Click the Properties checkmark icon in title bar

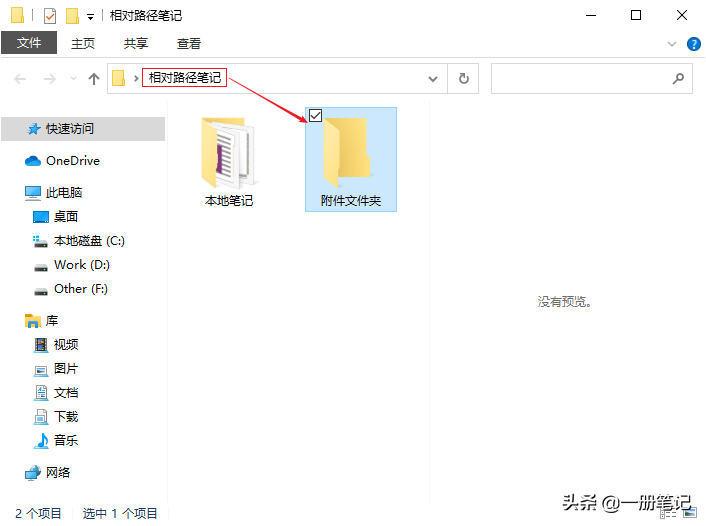tap(50, 16)
